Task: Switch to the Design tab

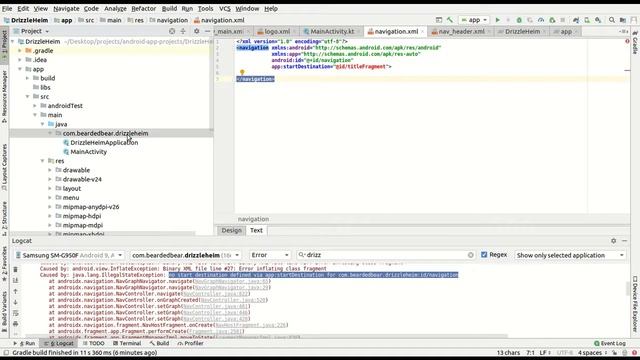Action: 231,230
